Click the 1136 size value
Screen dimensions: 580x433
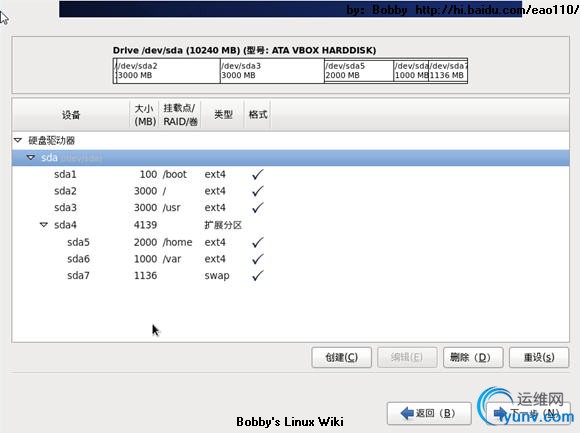tap(145, 275)
